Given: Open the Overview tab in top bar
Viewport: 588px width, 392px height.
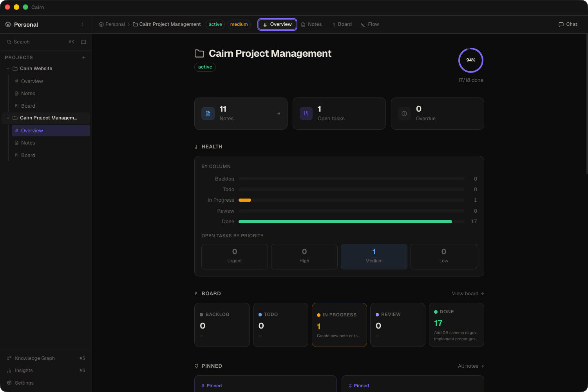Looking at the screenshot, I should click(x=277, y=24).
